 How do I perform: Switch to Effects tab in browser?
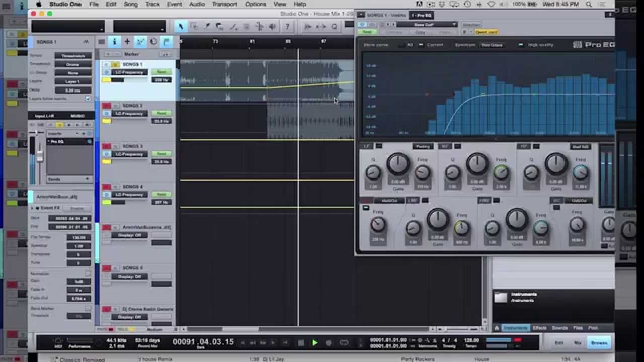[x=540, y=328]
